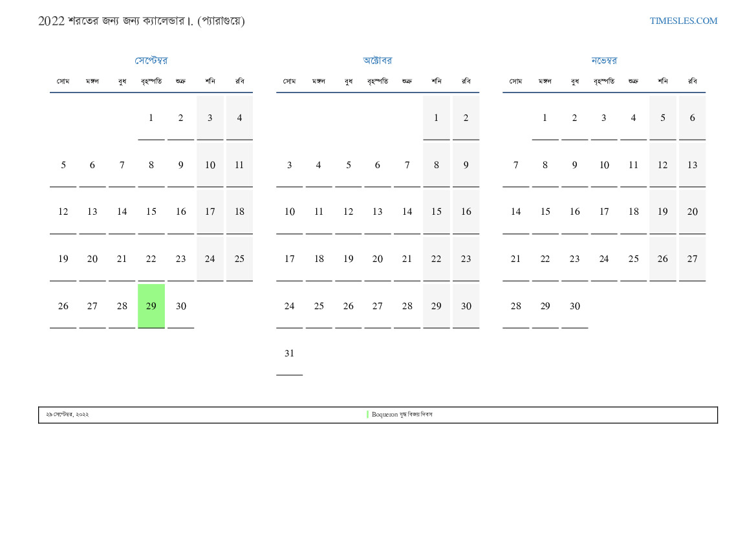Select October 31 in the calendar
The image size is (756, 535).
pos(289,353)
